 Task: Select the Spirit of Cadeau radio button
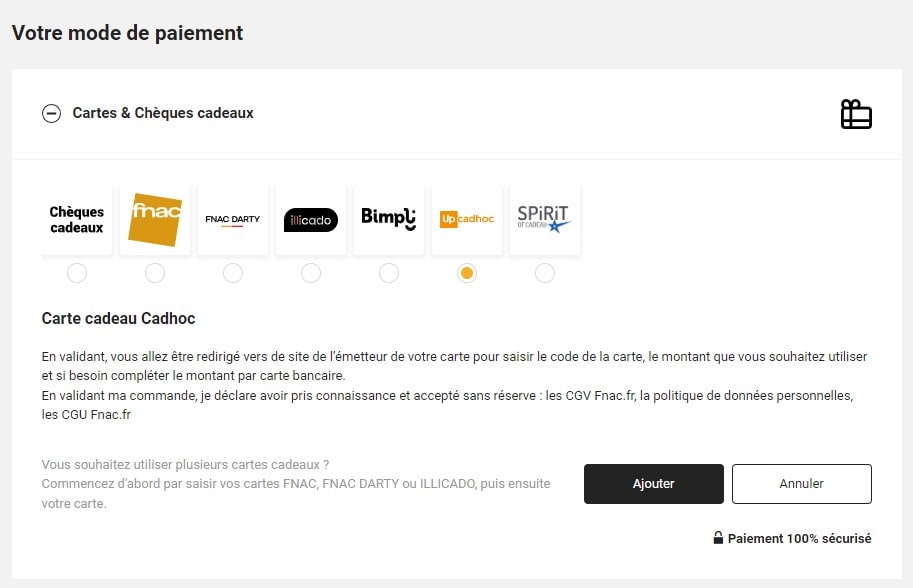coord(545,273)
